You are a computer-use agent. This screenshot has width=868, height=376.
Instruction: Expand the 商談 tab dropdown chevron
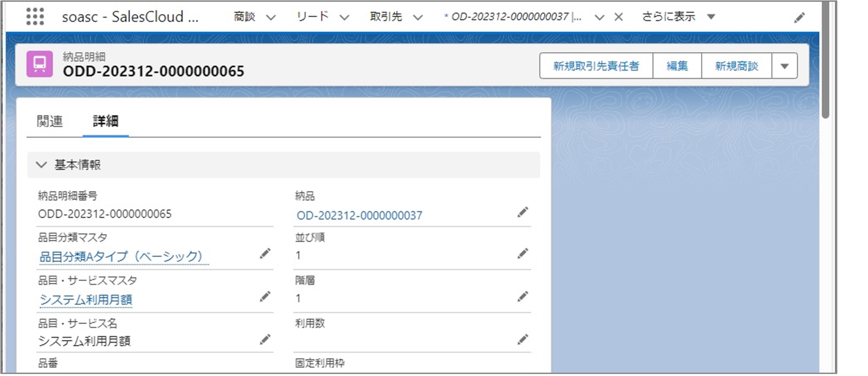click(271, 18)
